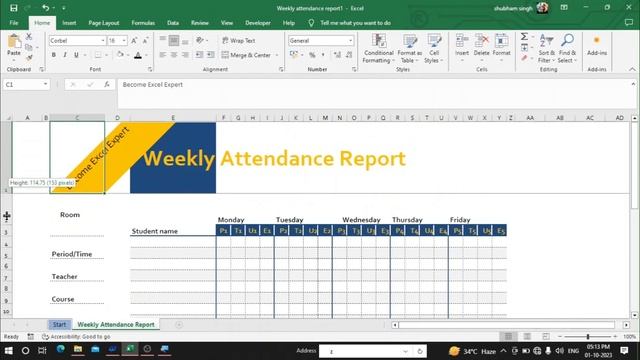
Task: Click the Decrease Decimal icon
Action: 349,55
